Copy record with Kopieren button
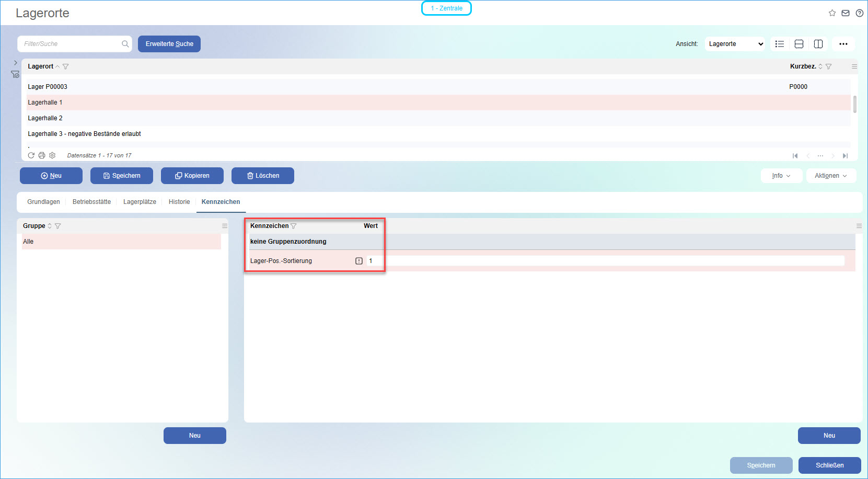868x479 pixels. click(x=192, y=176)
